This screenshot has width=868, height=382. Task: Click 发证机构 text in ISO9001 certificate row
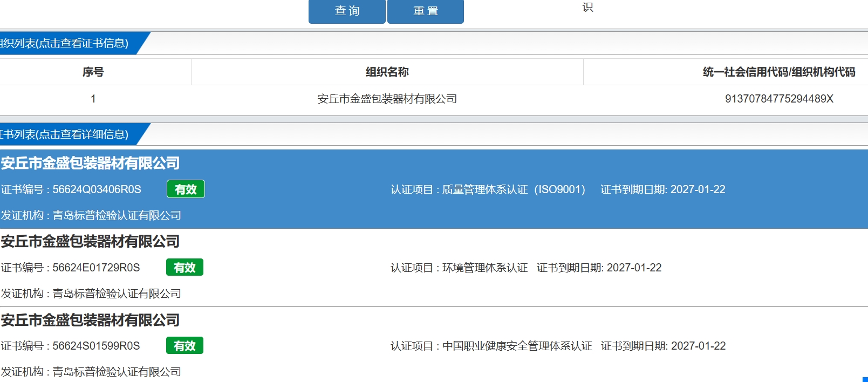click(x=91, y=215)
